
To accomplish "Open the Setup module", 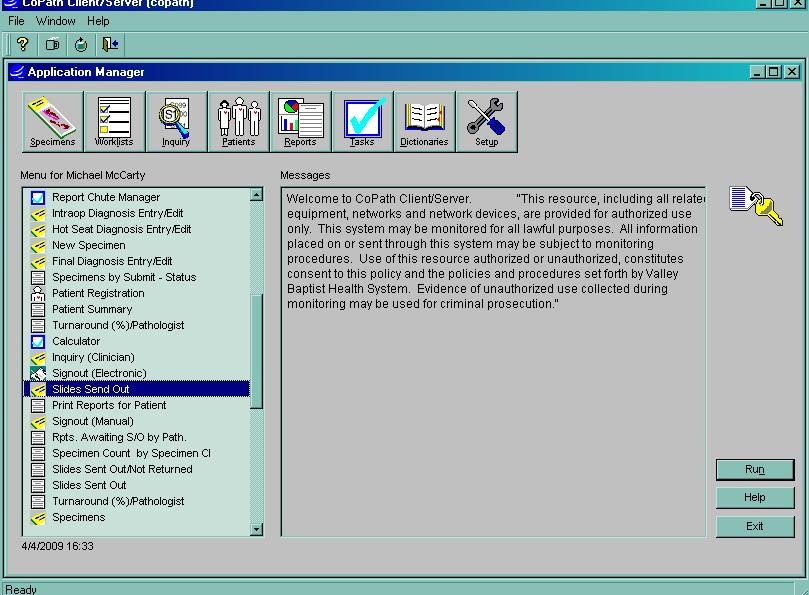I will 486,120.
